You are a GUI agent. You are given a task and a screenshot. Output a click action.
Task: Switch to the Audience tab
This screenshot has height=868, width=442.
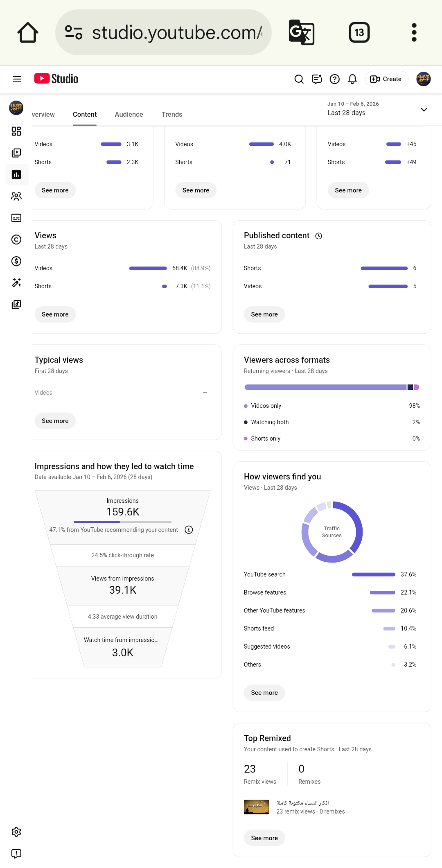[x=129, y=114]
